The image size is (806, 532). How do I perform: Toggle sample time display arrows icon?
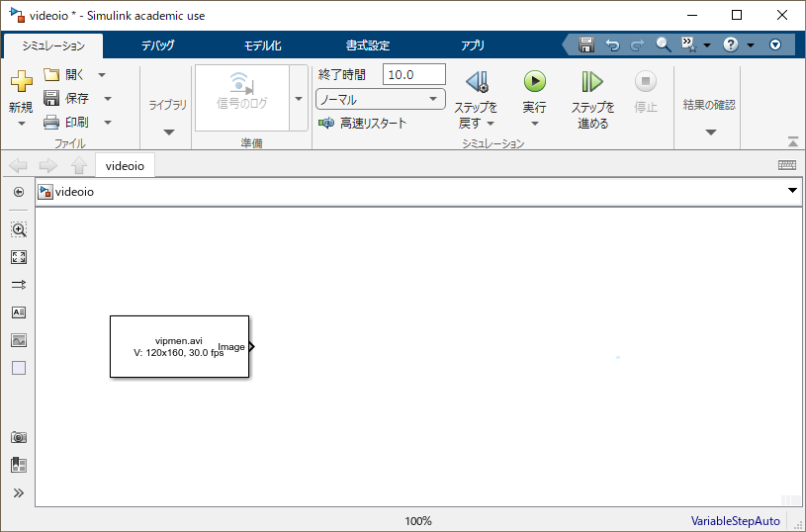click(x=19, y=285)
